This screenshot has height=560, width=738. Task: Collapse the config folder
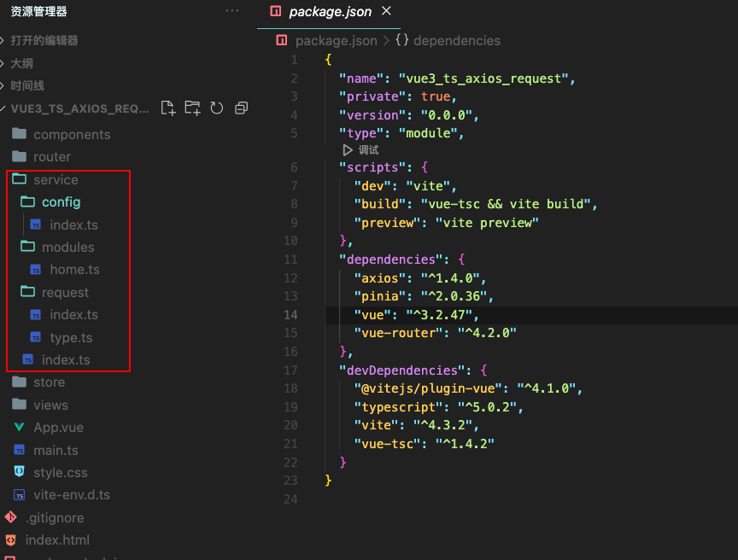(x=61, y=202)
